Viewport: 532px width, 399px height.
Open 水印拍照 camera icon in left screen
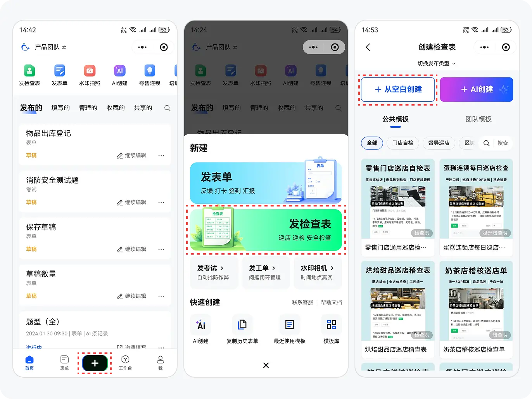(90, 71)
